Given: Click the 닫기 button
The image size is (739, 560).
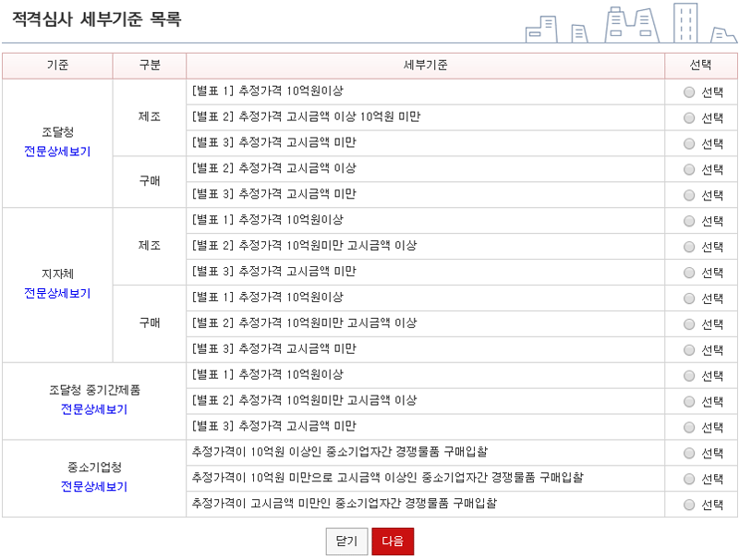Looking at the screenshot, I should (x=346, y=542).
